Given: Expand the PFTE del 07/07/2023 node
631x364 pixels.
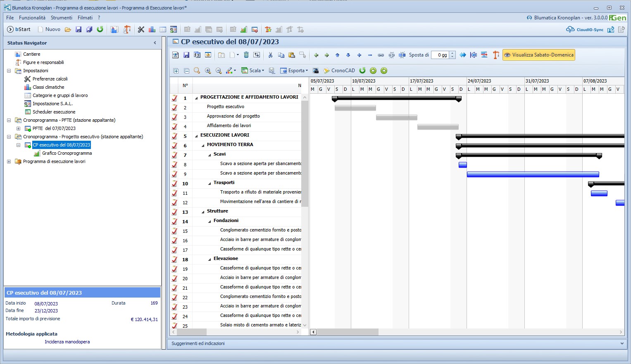Looking at the screenshot, I should click(x=18, y=128).
